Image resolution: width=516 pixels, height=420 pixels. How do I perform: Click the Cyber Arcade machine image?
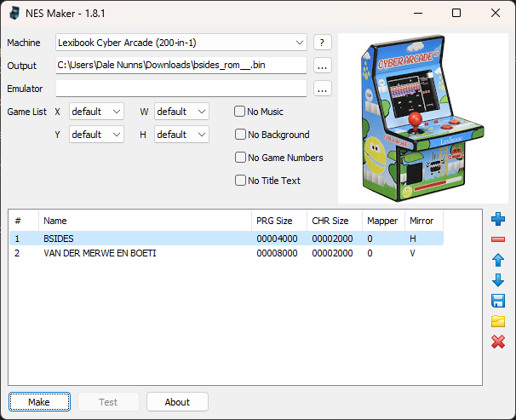coord(423,118)
